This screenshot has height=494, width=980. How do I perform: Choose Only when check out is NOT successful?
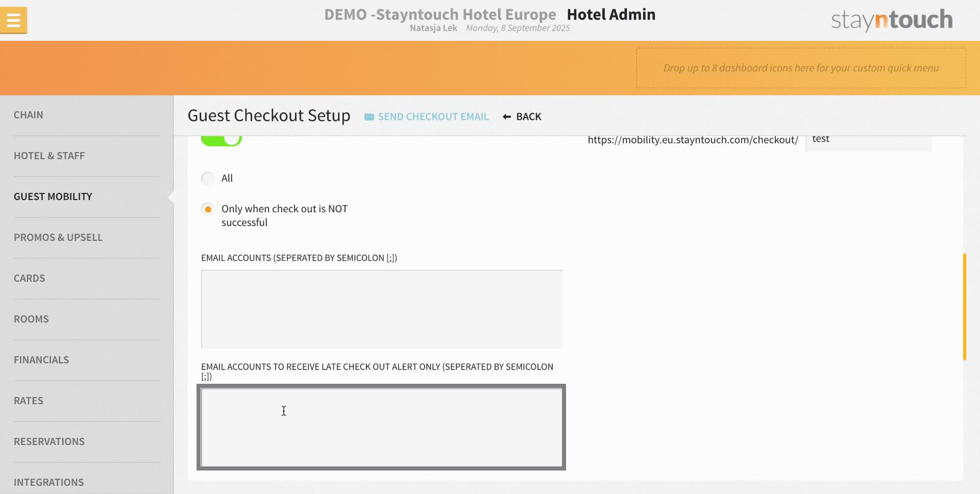(208, 209)
